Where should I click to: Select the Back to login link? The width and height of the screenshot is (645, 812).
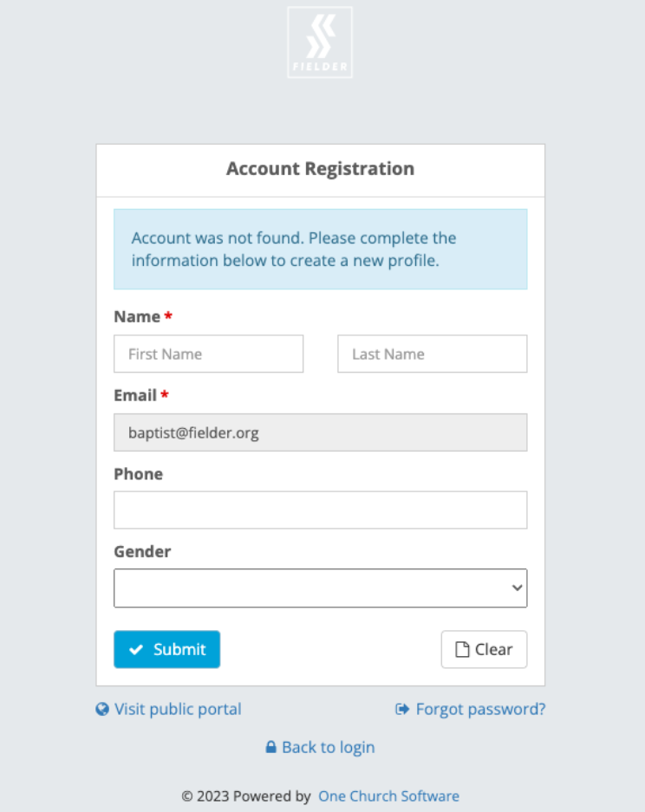coord(328,747)
